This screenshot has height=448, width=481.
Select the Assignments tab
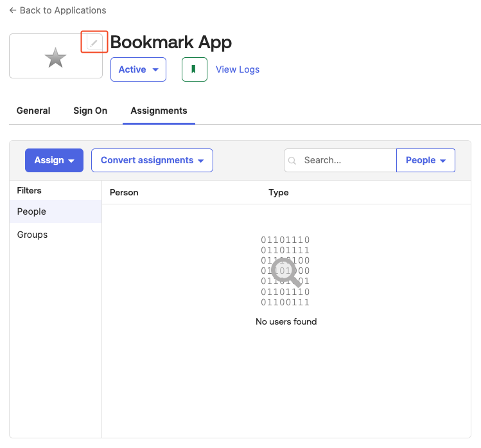coord(159,111)
